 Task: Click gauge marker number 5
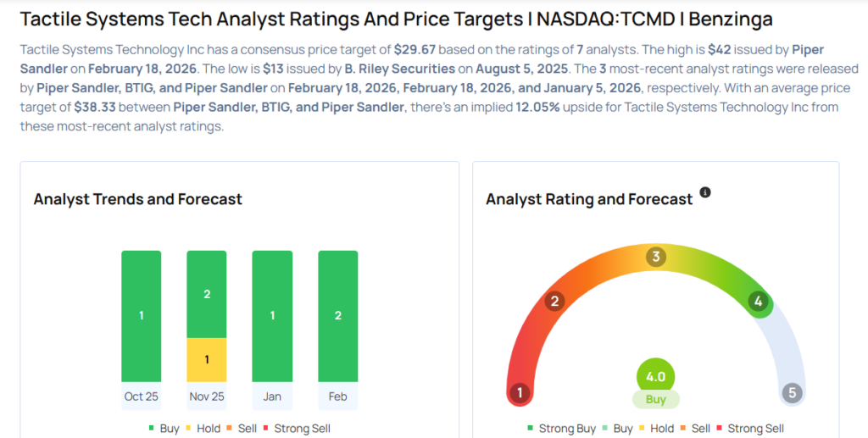[x=792, y=393]
